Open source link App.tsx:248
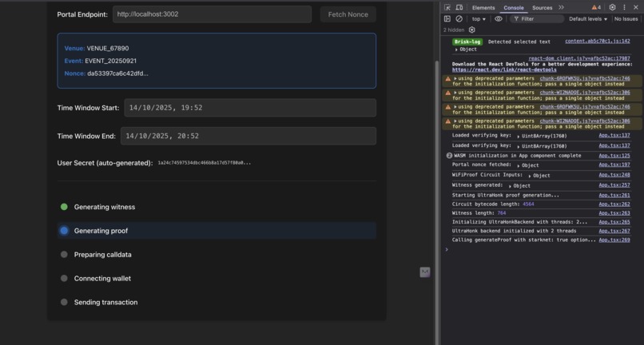Image resolution: width=644 pixels, height=345 pixels. point(614,175)
